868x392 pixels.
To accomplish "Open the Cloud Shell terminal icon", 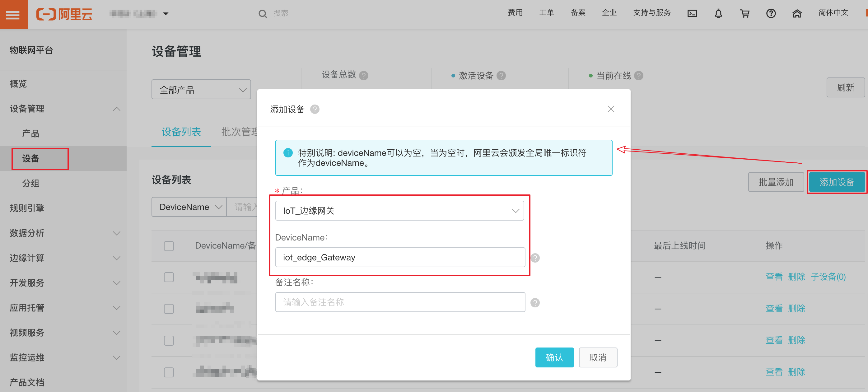I will (x=692, y=13).
